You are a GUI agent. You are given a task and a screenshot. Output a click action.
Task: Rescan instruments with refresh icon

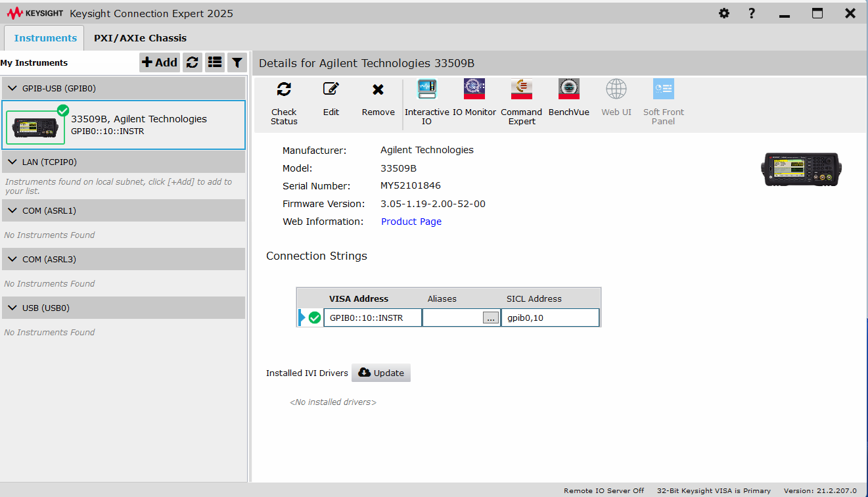(192, 62)
